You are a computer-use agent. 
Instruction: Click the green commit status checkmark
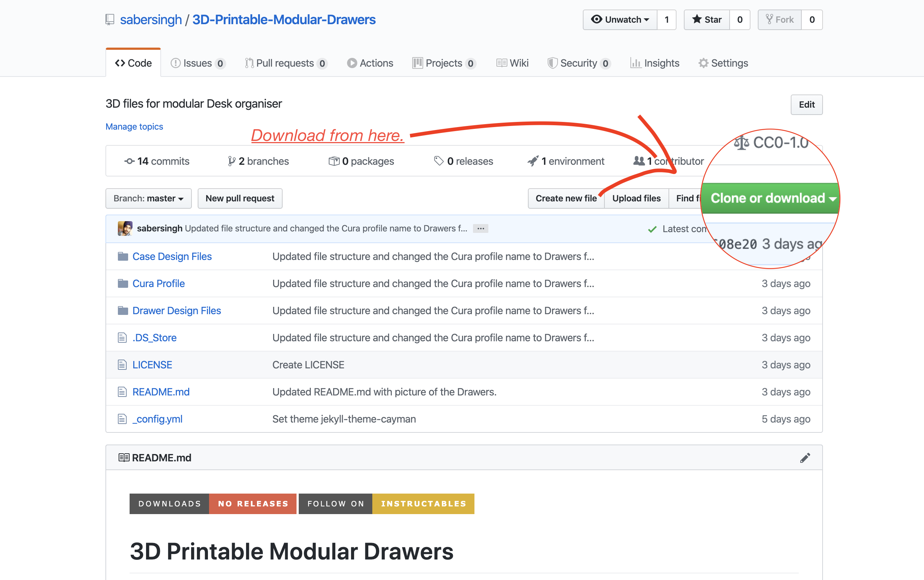(652, 229)
